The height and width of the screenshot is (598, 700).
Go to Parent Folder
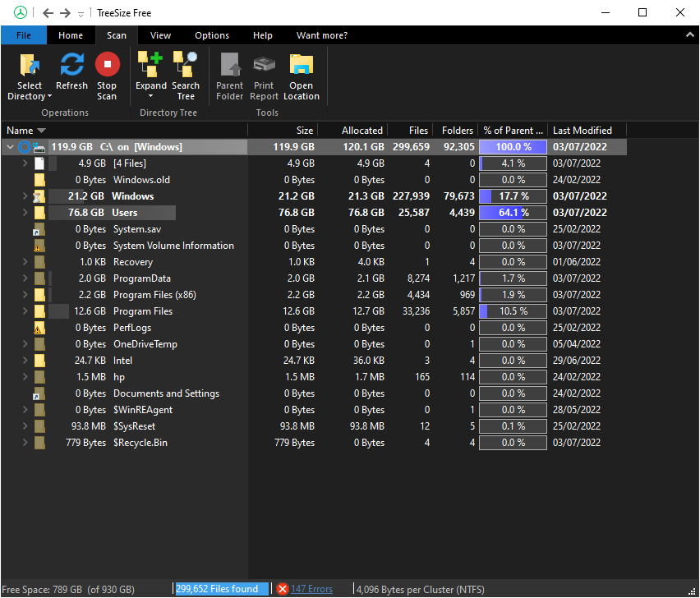(229, 76)
